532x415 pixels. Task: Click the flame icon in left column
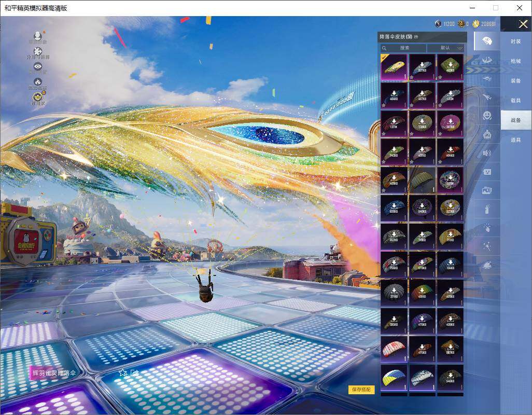[x=38, y=82]
